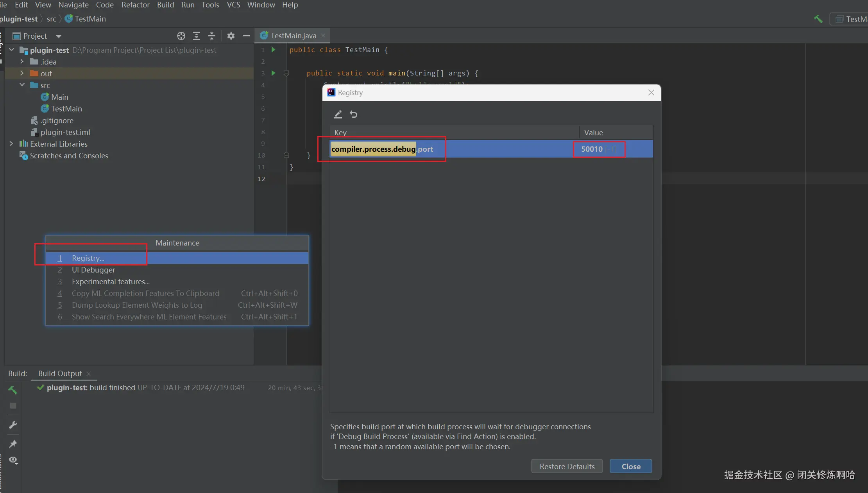Toggle the pin icon in Build sidebar
Screen dimensions: 868x493
[x=13, y=444]
